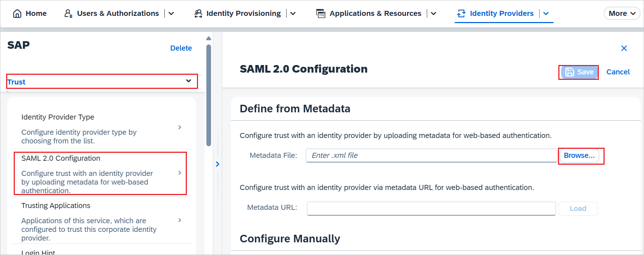The height and width of the screenshot is (255, 644).
Task: Expand the Users & Authorizations dropdown arrow
Action: (171, 13)
